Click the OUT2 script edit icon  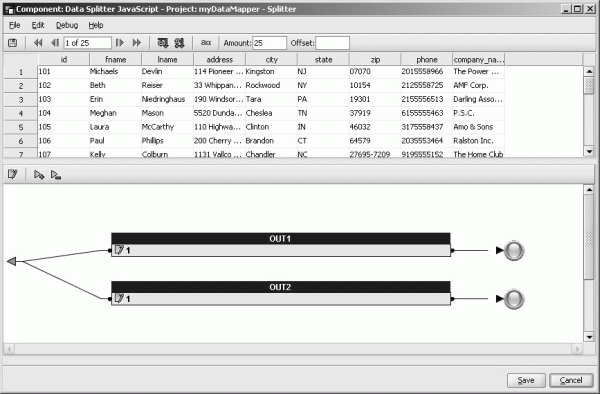(119, 298)
